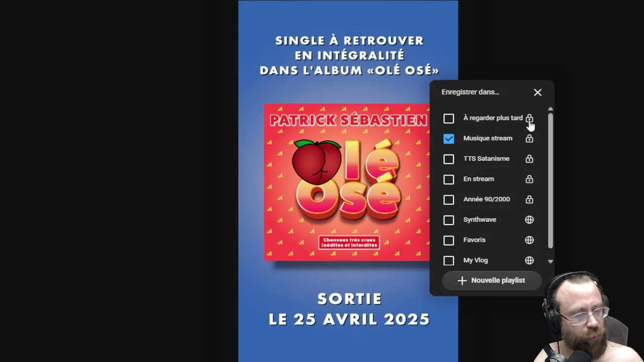Screen dimensions: 644x362
Task: Click the globe icon on the 'My Vlog' row
Action: pyautogui.click(x=529, y=260)
